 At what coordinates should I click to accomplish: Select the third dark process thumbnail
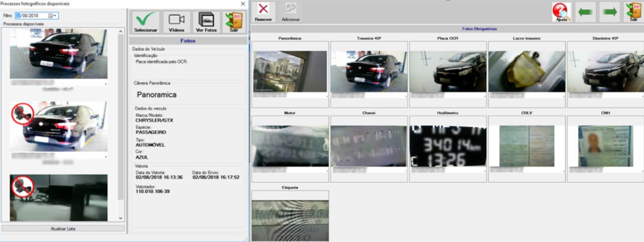pyautogui.click(x=59, y=198)
